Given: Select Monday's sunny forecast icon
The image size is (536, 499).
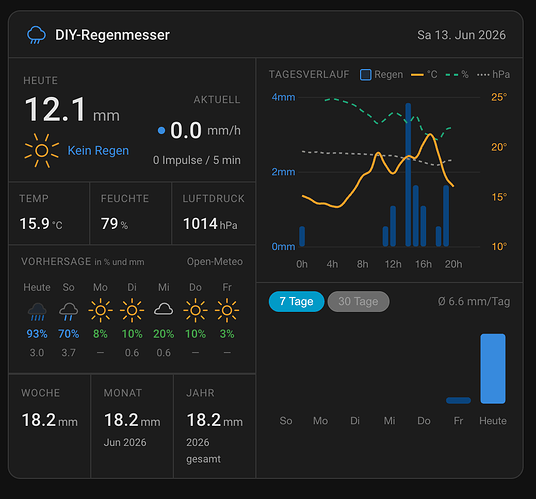Looking at the screenshot, I should tap(100, 310).
